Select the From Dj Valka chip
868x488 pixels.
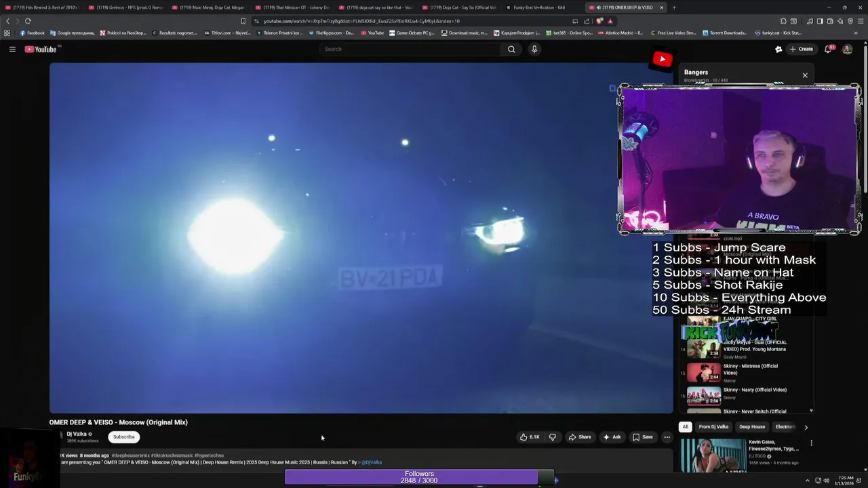tap(713, 427)
